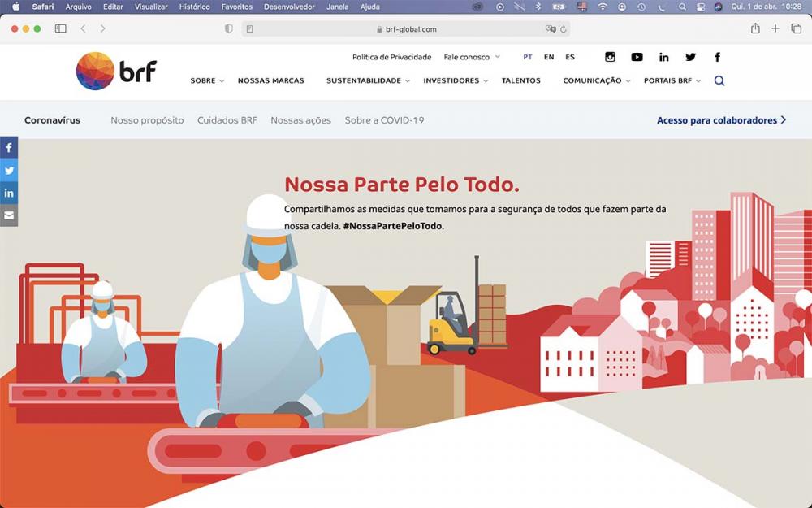This screenshot has height=508, width=812.
Task: Show Reader view icon in address bar
Action: 249,29
